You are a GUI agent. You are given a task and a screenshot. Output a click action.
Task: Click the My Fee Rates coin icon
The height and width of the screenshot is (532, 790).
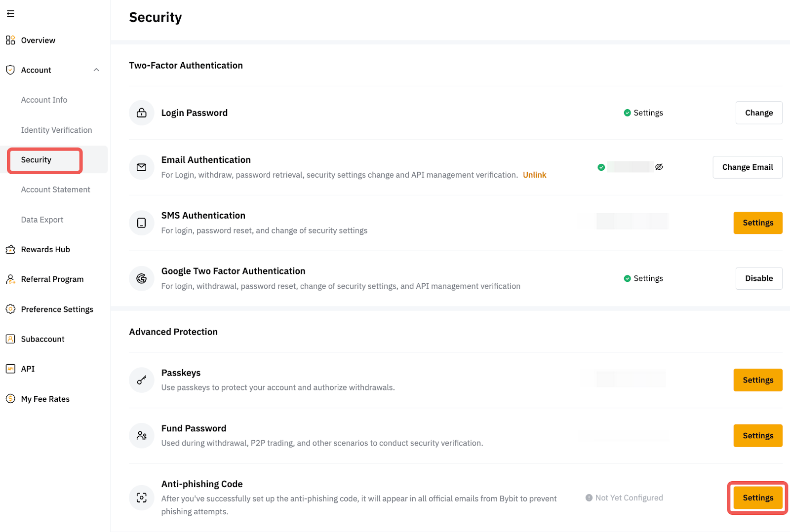[x=10, y=399]
